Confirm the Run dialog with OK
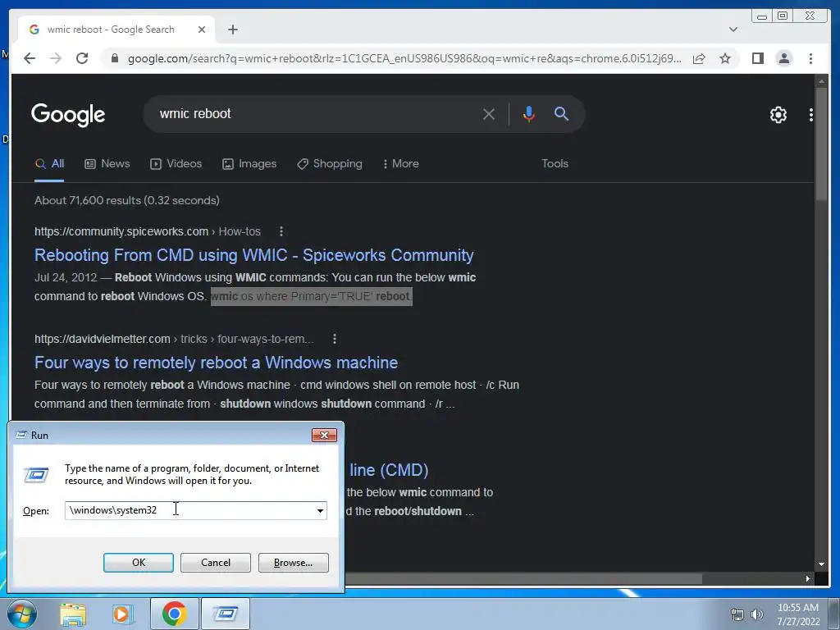The image size is (840, 630). click(138, 563)
